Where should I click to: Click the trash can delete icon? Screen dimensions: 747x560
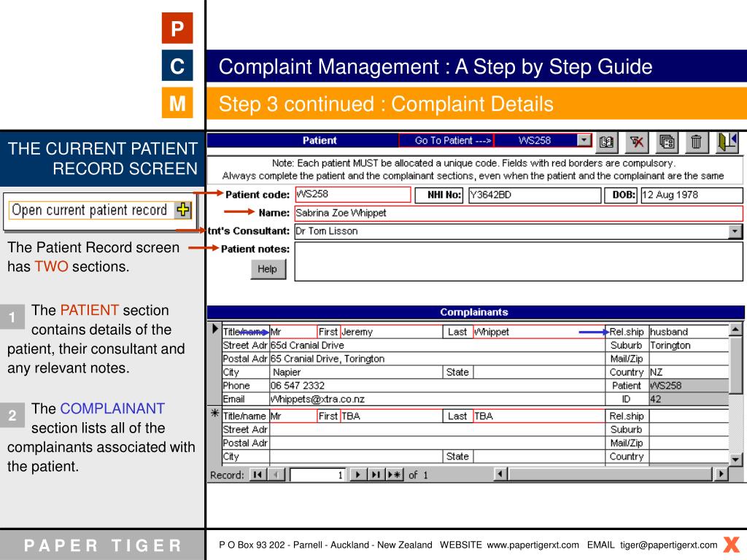696,142
